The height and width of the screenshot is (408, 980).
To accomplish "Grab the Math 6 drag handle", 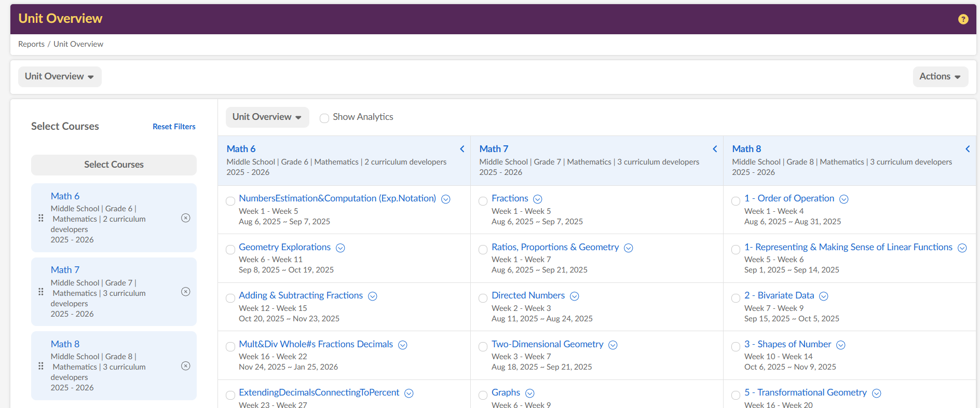I will [x=41, y=218].
